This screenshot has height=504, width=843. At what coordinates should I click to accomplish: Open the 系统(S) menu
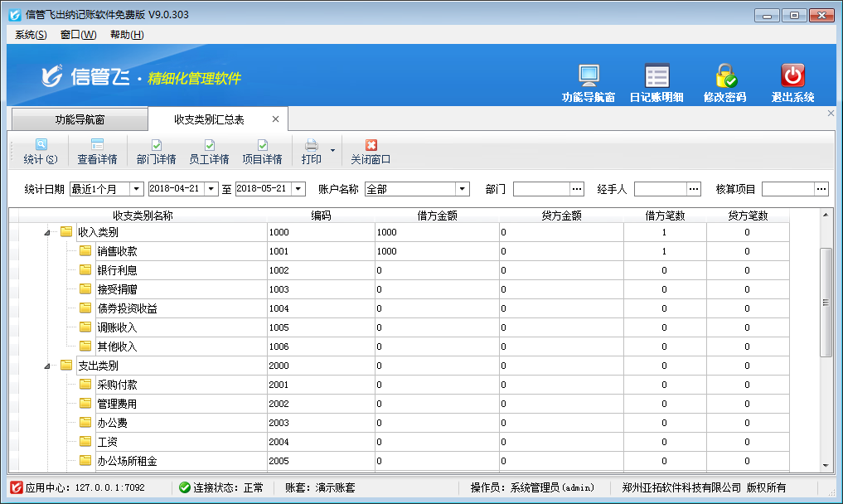click(31, 35)
